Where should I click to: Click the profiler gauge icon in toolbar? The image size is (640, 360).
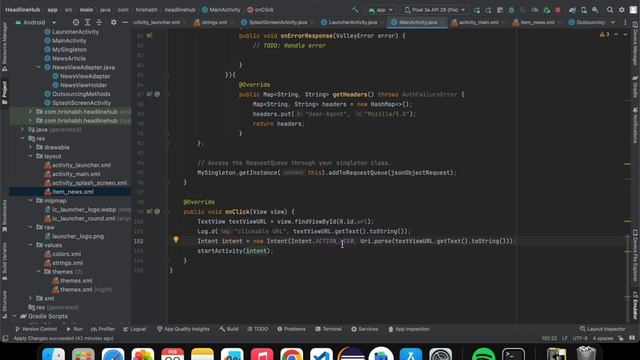pyautogui.click(x=535, y=10)
